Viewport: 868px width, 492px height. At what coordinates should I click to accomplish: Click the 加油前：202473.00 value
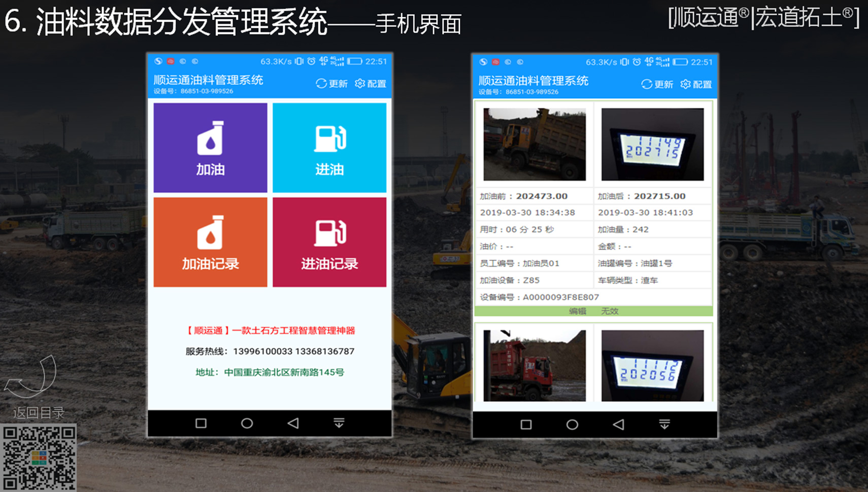pos(524,196)
